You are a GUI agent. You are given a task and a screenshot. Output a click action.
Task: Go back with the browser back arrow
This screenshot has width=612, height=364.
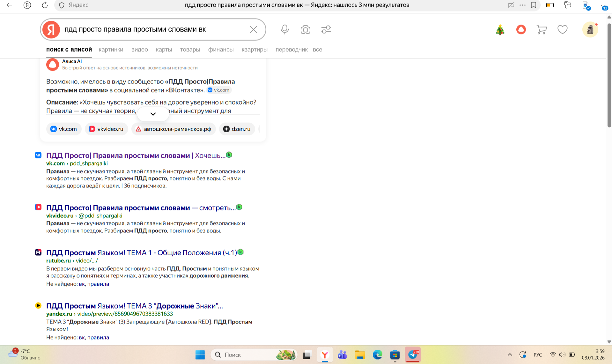point(9,5)
